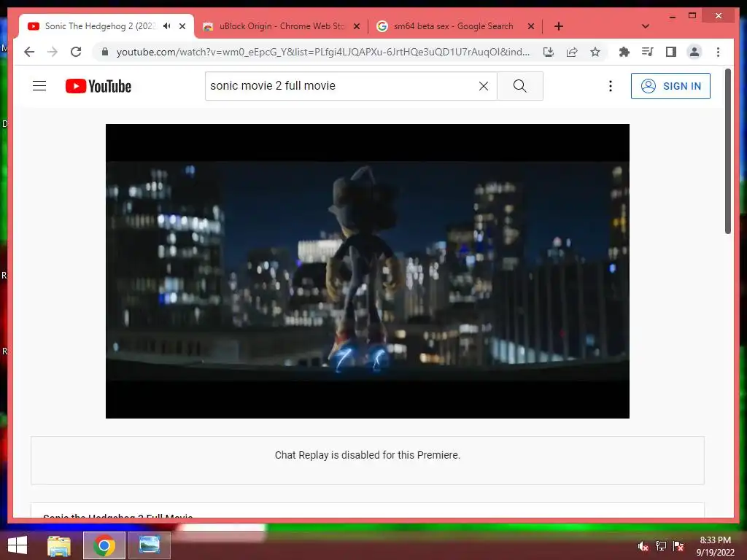The image size is (747, 560).
Task: Run the YouTube search magnifier button
Action: pos(519,86)
